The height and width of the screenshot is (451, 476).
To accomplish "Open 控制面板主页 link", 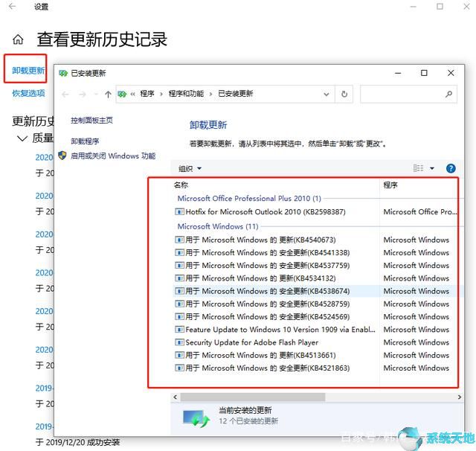I will click(x=91, y=121).
